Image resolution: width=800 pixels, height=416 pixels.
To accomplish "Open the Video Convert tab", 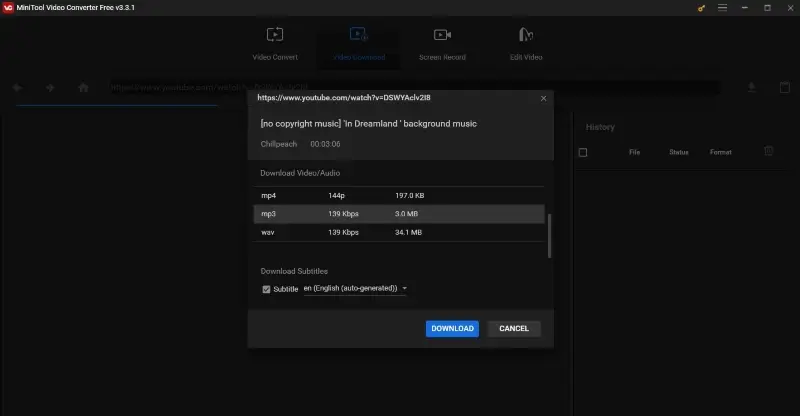I will coord(275,44).
